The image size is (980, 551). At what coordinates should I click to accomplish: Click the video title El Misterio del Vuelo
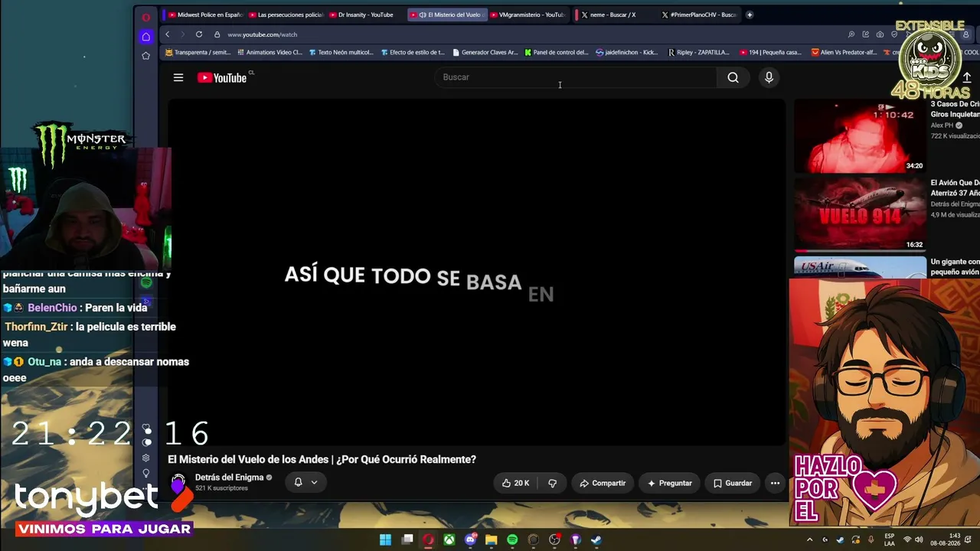tap(322, 459)
